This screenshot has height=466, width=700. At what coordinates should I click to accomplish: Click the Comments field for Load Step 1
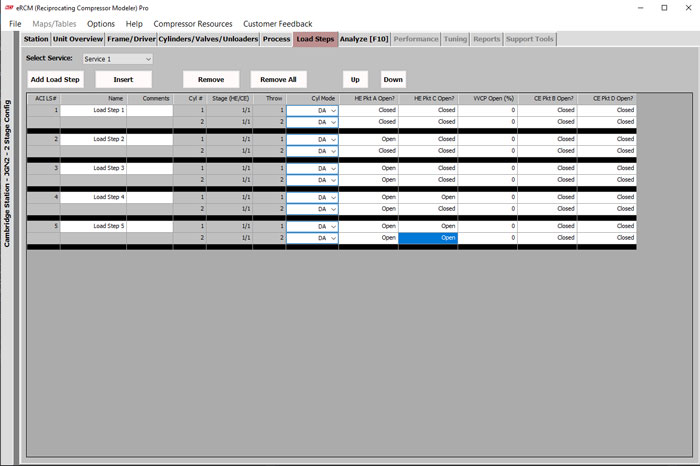coord(150,110)
